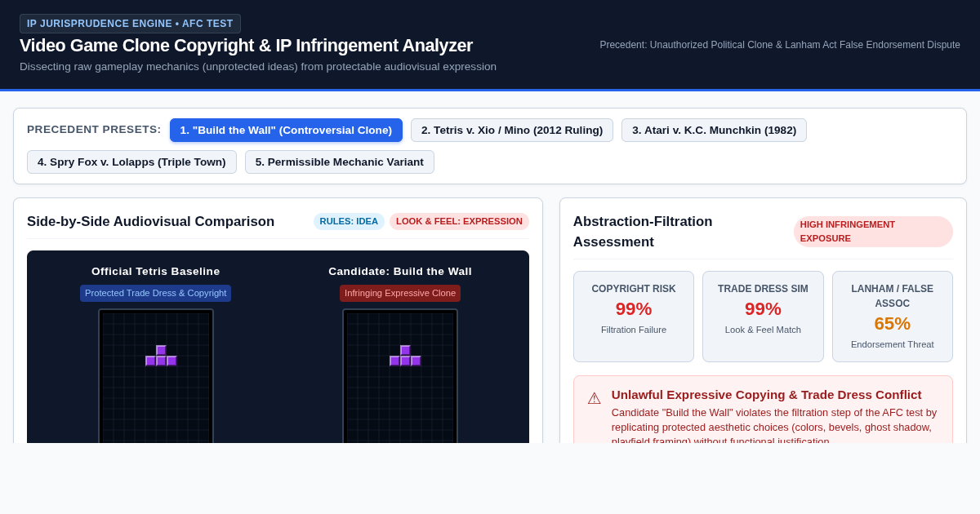This screenshot has height=514, width=980.
Task: Pick the Spry Fox v. Lolapps preset
Action: tap(131, 162)
